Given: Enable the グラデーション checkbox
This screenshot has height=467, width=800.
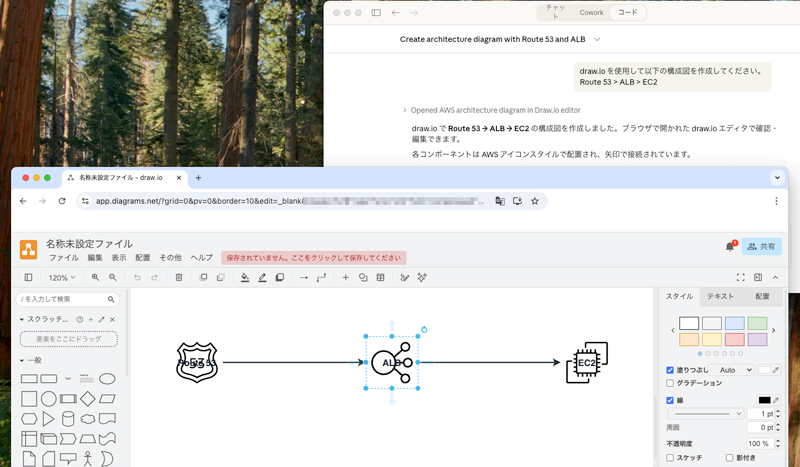Looking at the screenshot, I should (x=670, y=383).
